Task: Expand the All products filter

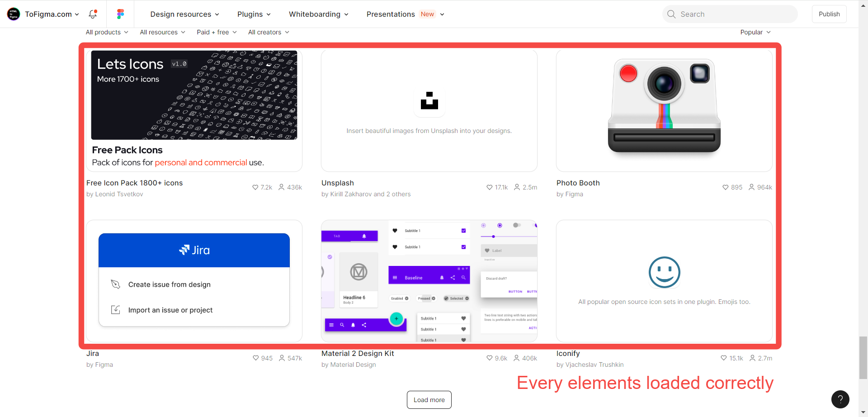Action: (107, 32)
